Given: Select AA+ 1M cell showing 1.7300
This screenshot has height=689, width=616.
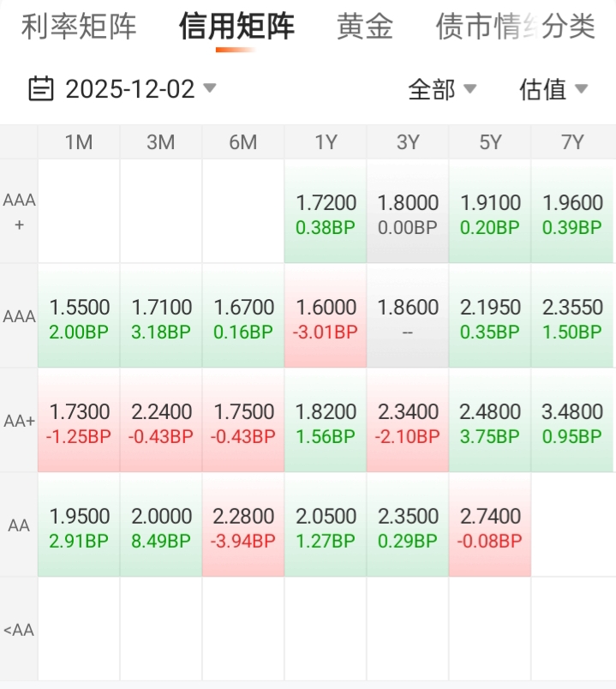Looking at the screenshot, I should [x=79, y=422].
